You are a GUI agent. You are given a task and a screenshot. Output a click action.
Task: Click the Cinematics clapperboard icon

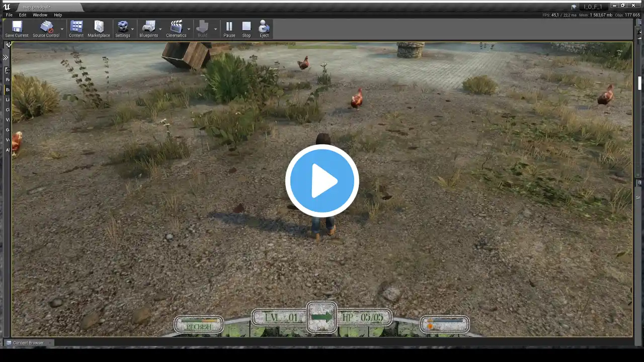click(176, 29)
